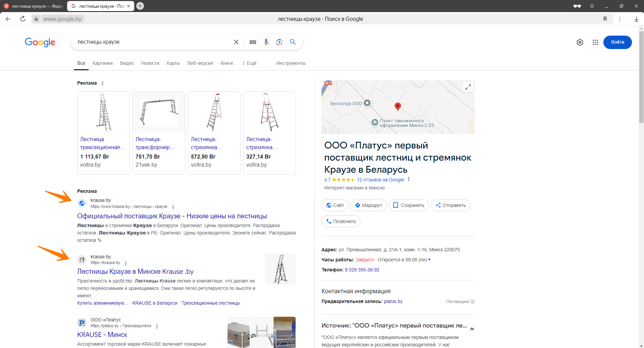Open the 1 113,67 Br ladder ad

tap(103, 133)
